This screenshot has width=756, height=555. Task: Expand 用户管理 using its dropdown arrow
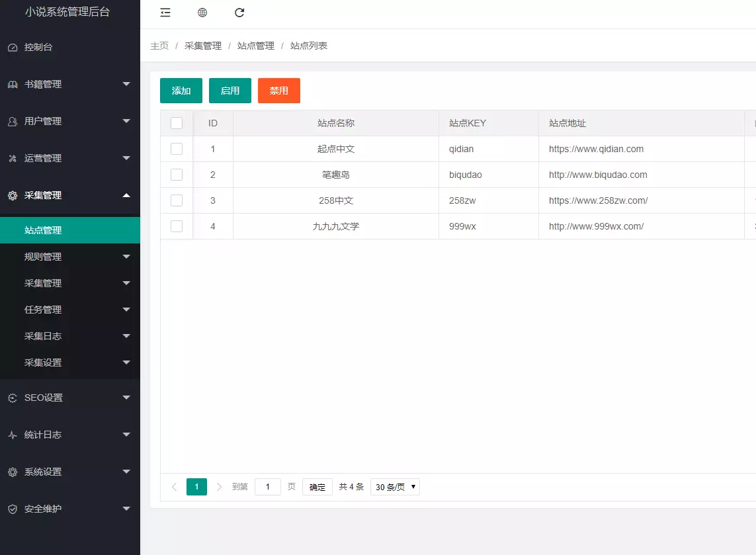[126, 121]
